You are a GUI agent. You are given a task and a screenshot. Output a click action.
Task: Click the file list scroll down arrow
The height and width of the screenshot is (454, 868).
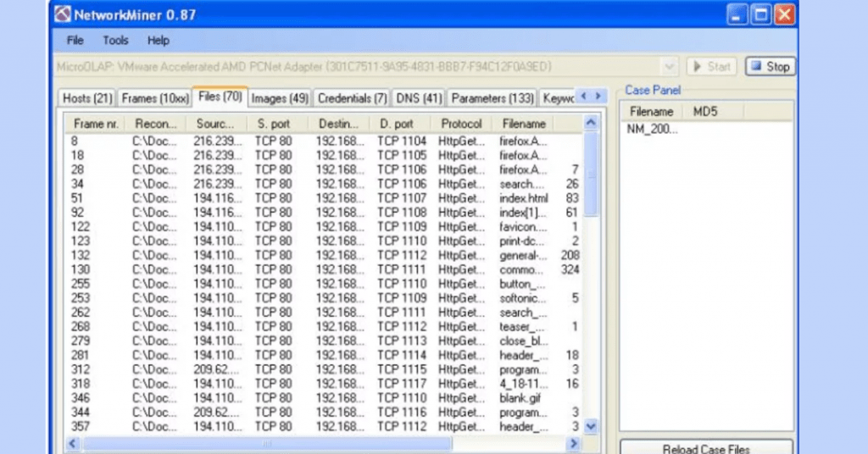(x=591, y=427)
